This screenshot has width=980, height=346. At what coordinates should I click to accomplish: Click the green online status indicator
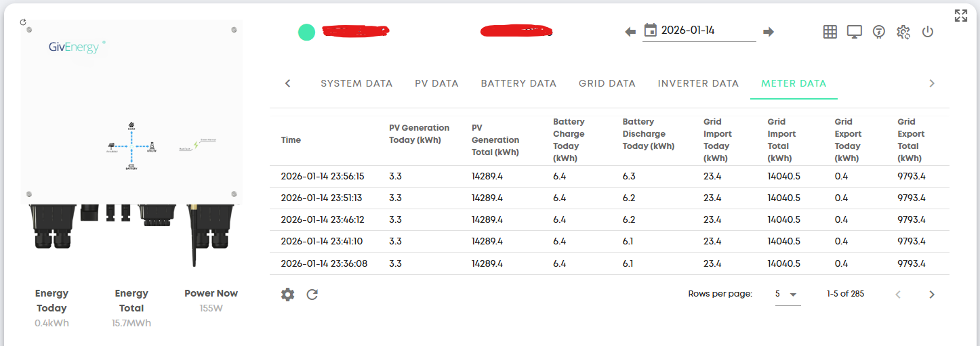pyautogui.click(x=306, y=32)
